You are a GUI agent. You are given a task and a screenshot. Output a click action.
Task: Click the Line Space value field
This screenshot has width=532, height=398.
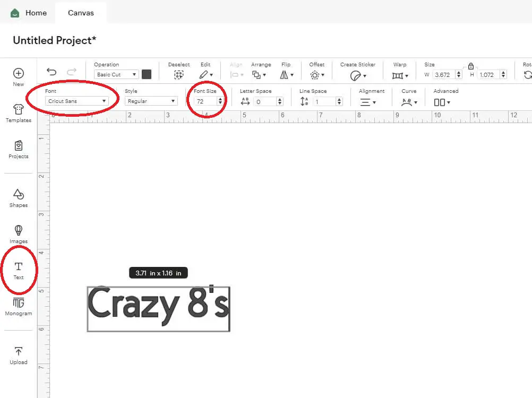(x=324, y=101)
